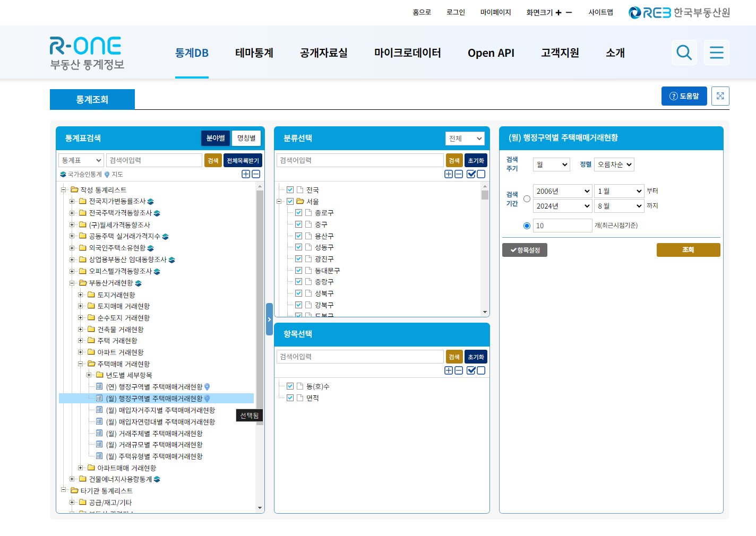
Task: Open the hamburger menu icon
Action: 716,53
